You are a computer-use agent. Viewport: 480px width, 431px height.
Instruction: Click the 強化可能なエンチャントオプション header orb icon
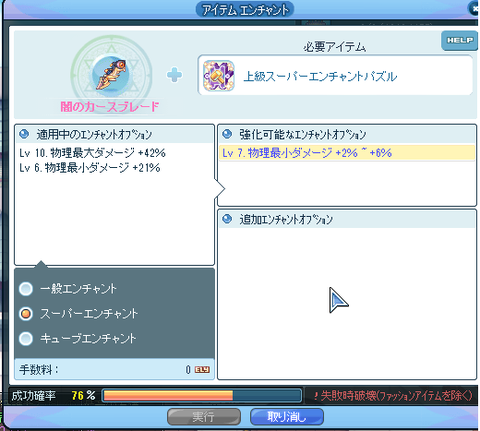point(227,134)
